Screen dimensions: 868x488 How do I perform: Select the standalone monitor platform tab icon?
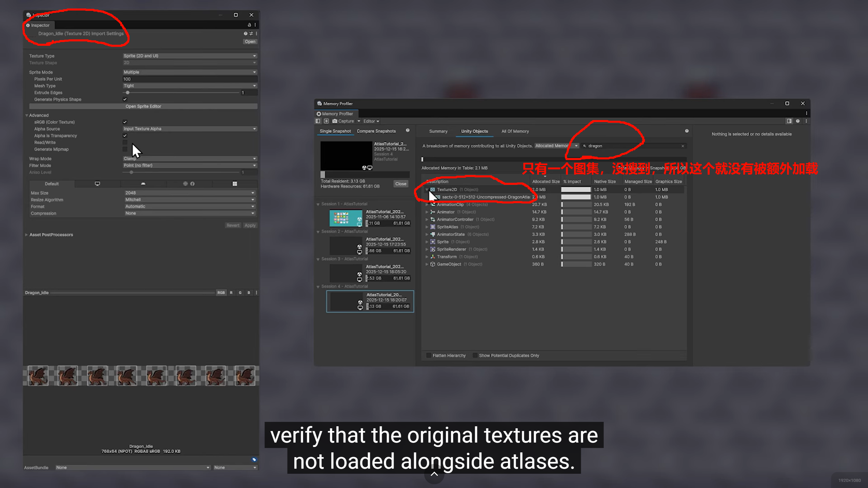(97, 183)
